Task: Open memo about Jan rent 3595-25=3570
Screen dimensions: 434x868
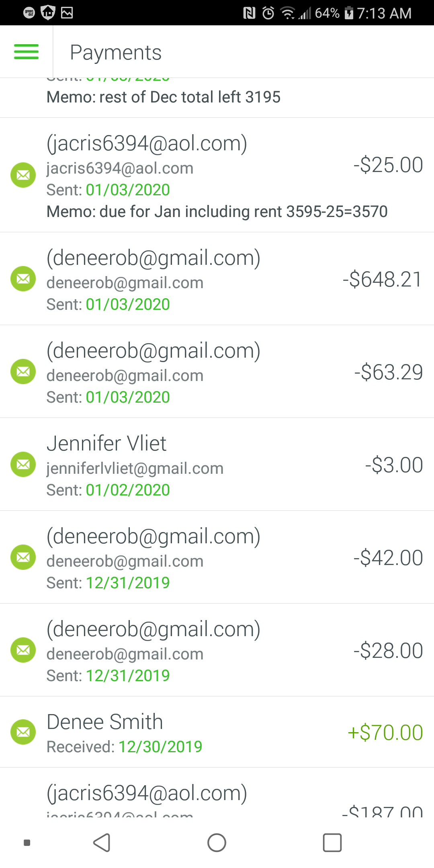Action: 217,212
